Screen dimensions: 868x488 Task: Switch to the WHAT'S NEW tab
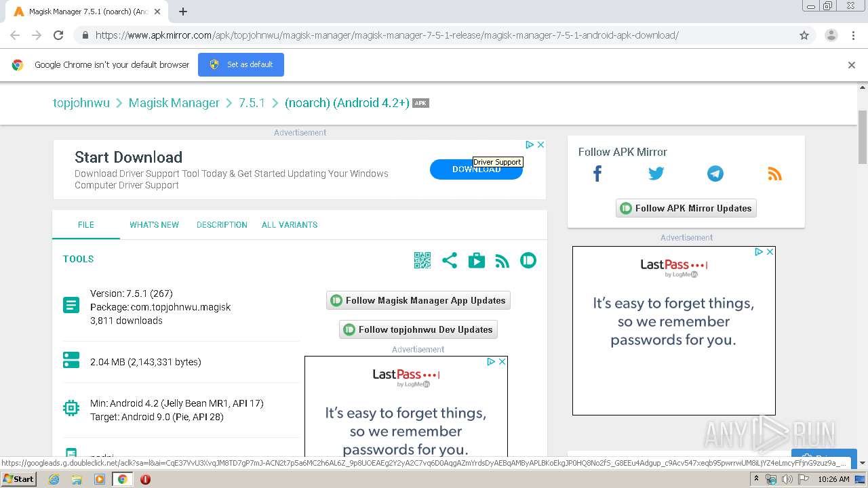(155, 224)
